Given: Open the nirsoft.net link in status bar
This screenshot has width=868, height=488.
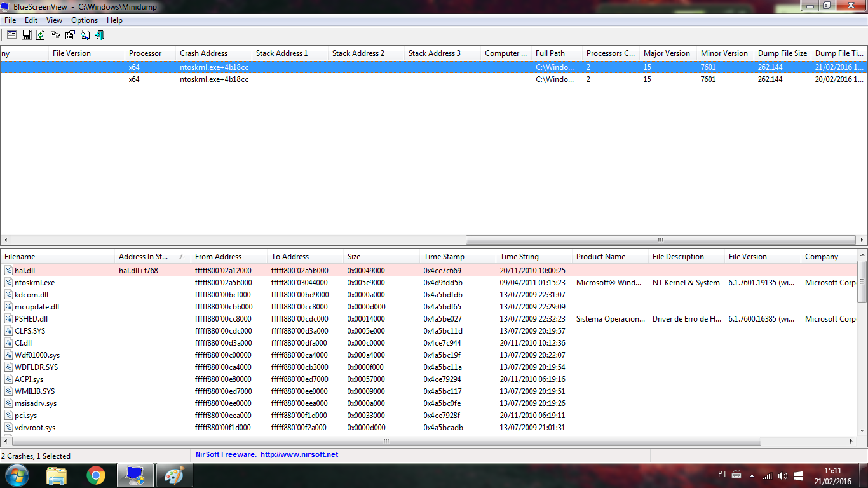Looking at the screenshot, I should coord(299,455).
